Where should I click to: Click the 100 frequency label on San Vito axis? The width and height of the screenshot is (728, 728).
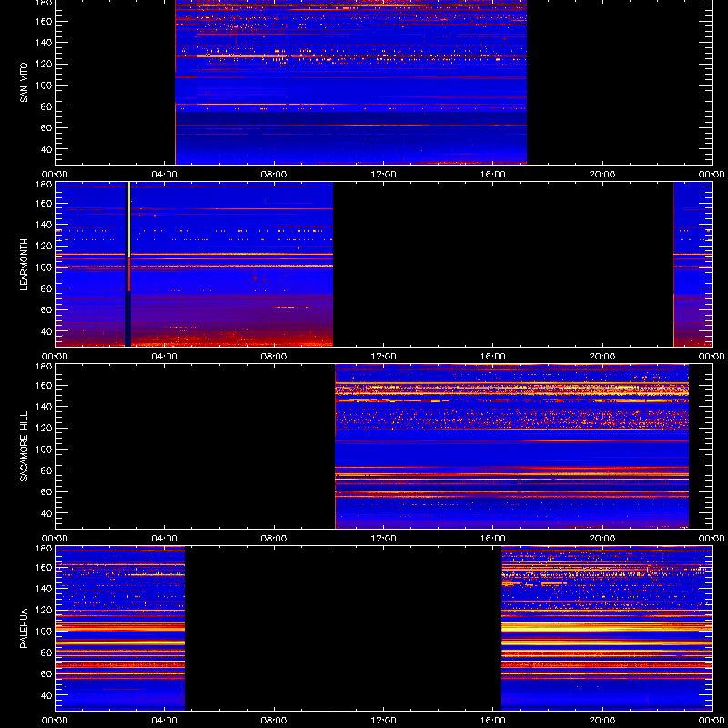[x=45, y=86]
